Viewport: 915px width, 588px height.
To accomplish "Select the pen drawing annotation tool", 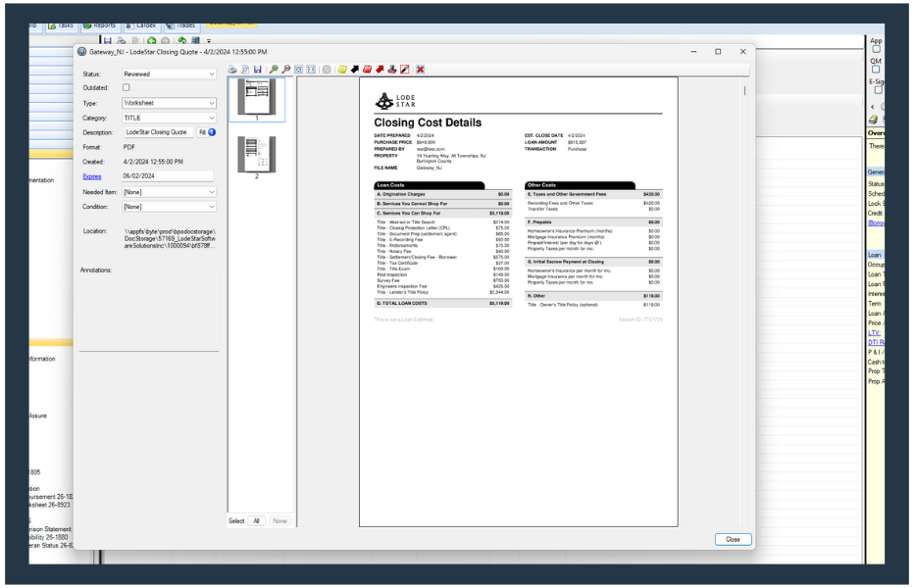I will point(405,70).
